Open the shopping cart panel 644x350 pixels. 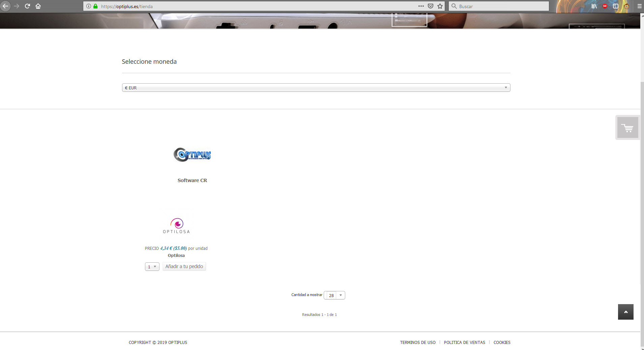(x=627, y=128)
